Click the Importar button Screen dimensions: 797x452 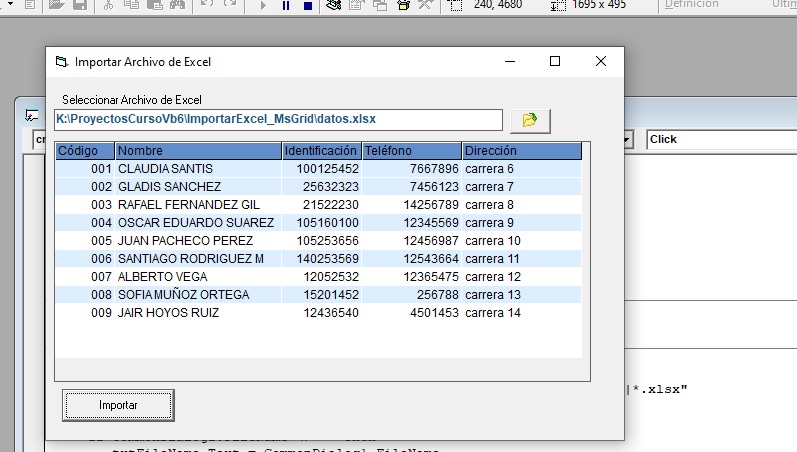pos(118,405)
